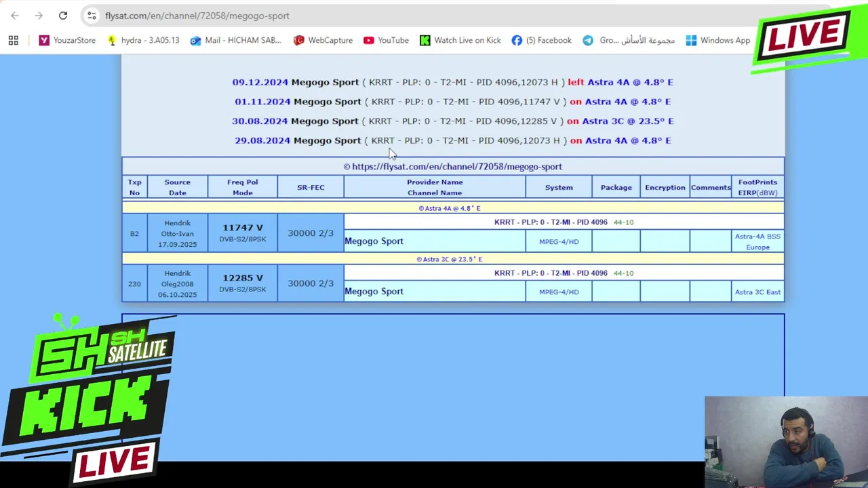868x488 pixels.
Task: Click MPEG-4/HD system cell in 11747 V row
Action: pos(559,242)
